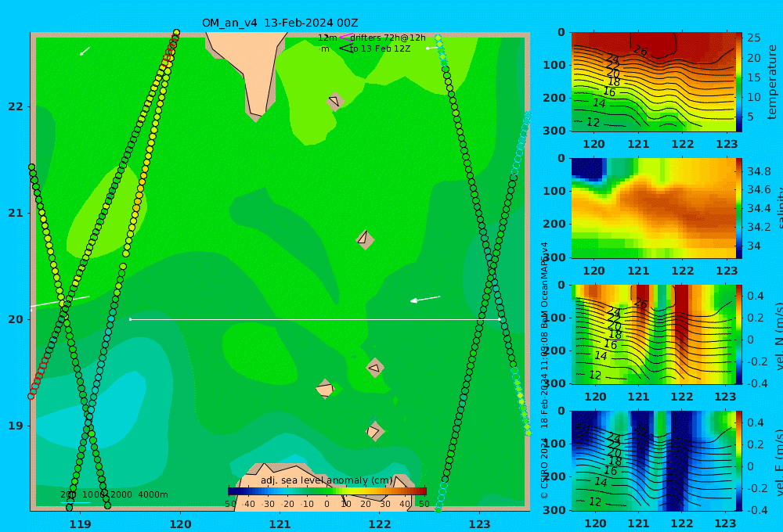Open the vel. E depth section panel
This screenshot has width=783, height=532.
[653, 461]
